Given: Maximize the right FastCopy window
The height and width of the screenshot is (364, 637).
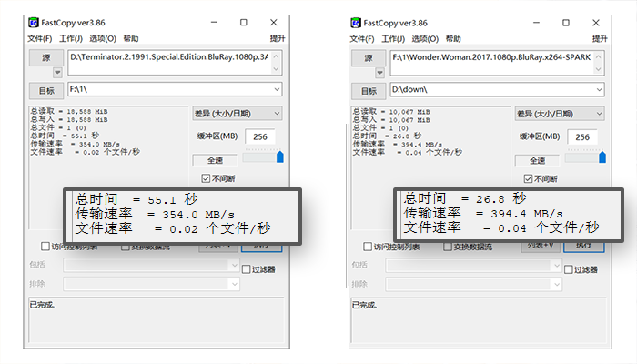Looking at the screenshot, I should 565,23.
